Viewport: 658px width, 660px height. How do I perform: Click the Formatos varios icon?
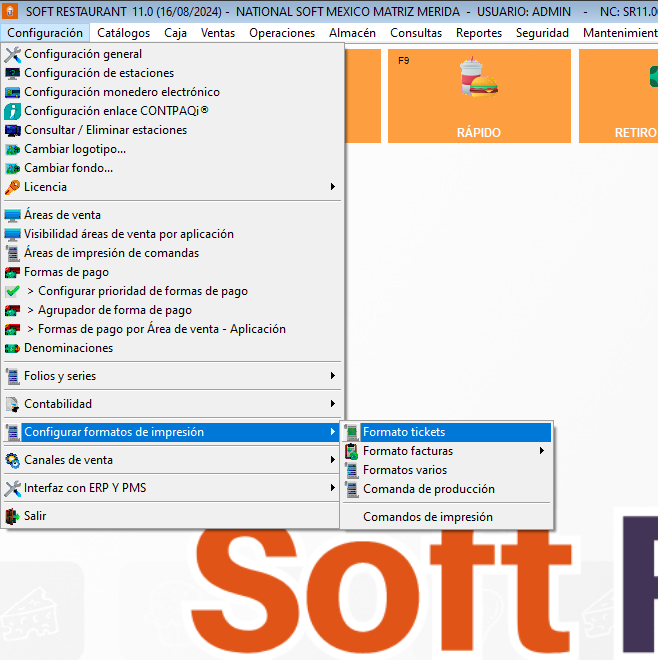click(x=352, y=470)
